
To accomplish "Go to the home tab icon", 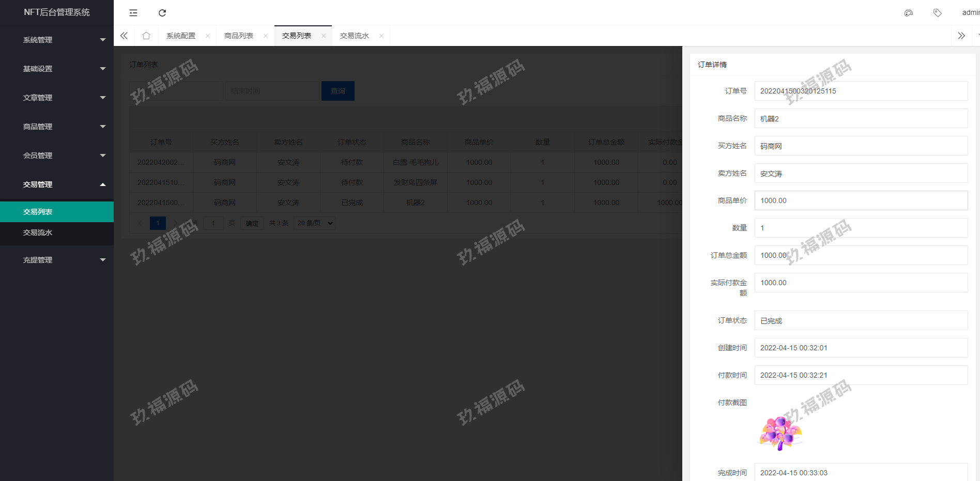I will (146, 36).
